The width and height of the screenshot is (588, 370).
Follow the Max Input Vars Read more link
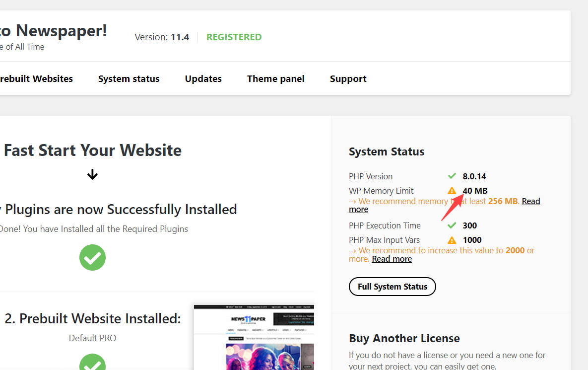(392, 259)
